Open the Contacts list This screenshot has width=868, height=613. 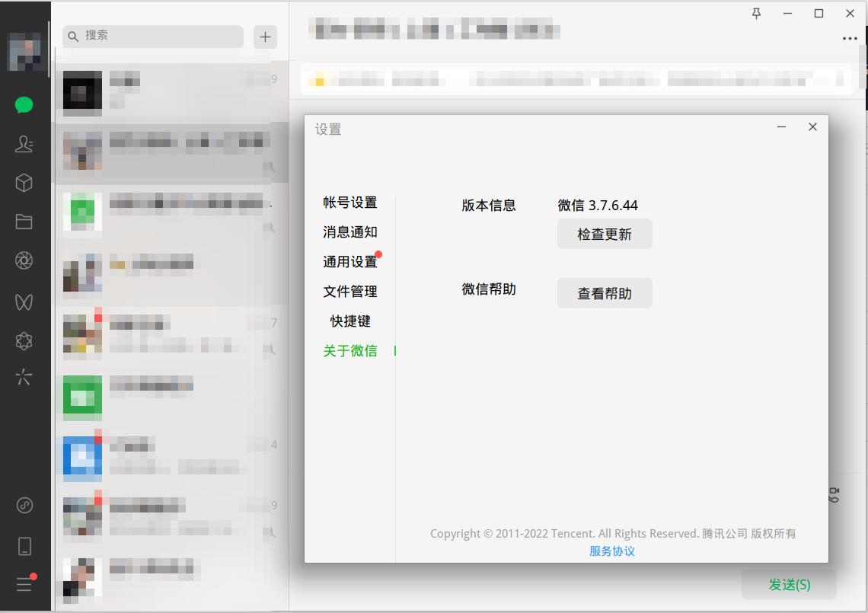click(x=24, y=144)
